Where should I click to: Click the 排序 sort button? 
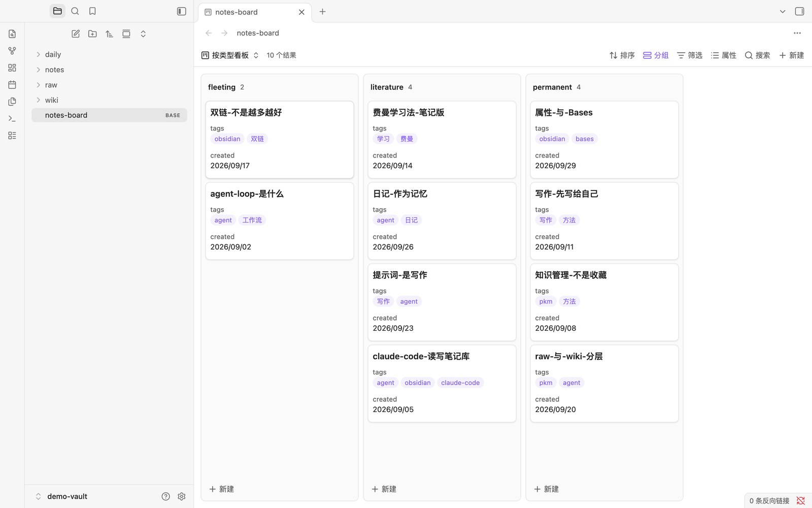click(x=622, y=55)
